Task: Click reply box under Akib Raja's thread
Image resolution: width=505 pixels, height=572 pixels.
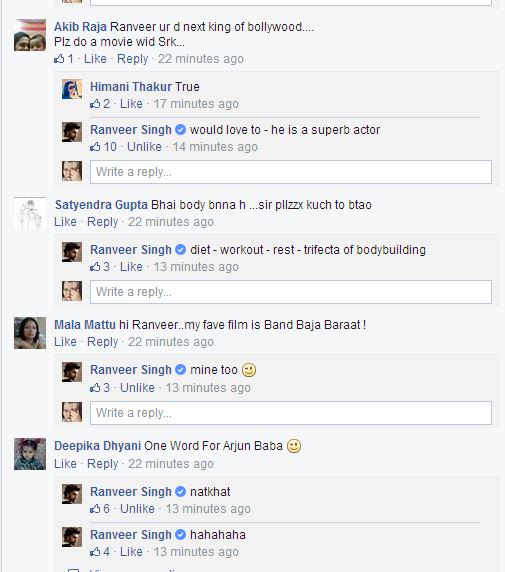Action: [291, 172]
